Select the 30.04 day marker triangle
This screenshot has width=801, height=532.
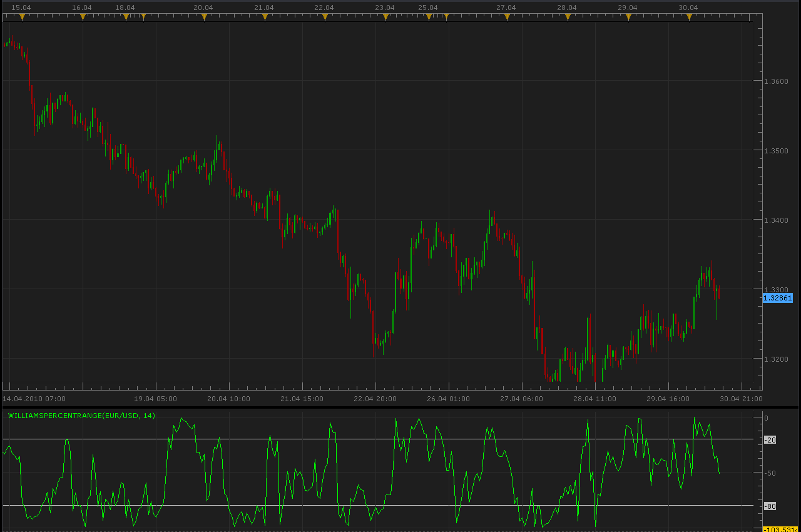click(x=689, y=17)
